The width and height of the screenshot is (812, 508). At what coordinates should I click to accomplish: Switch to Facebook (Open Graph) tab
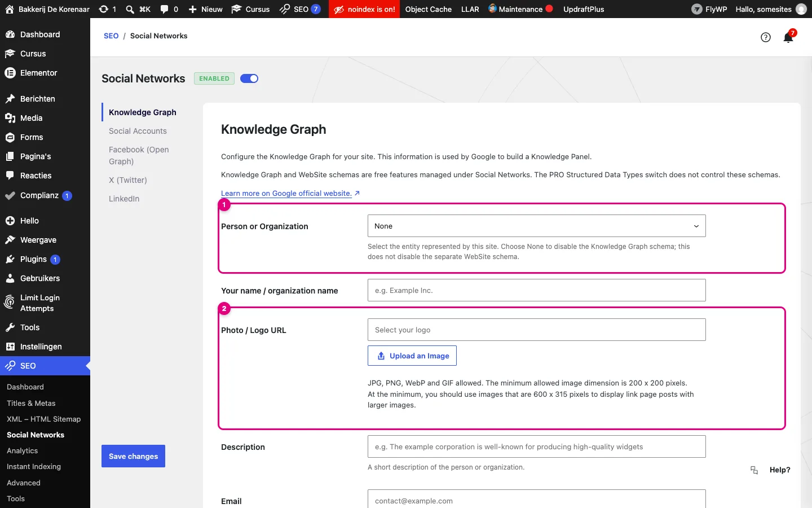(139, 155)
